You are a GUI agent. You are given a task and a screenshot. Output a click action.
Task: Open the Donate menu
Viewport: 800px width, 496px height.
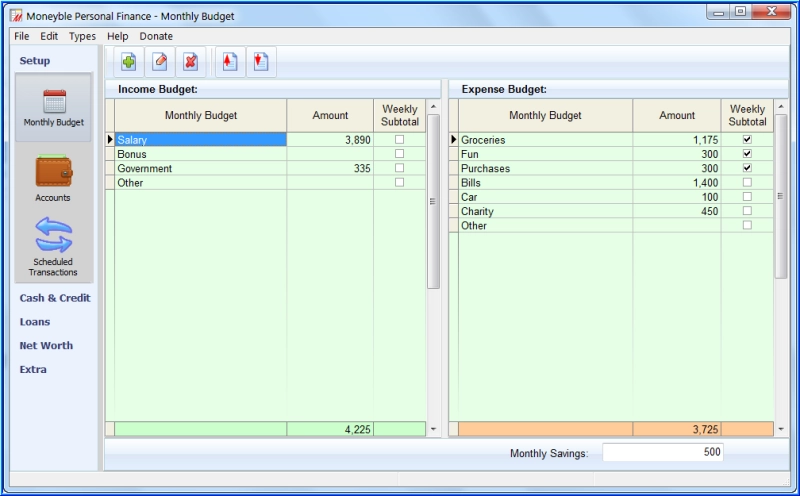coord(156,36)
